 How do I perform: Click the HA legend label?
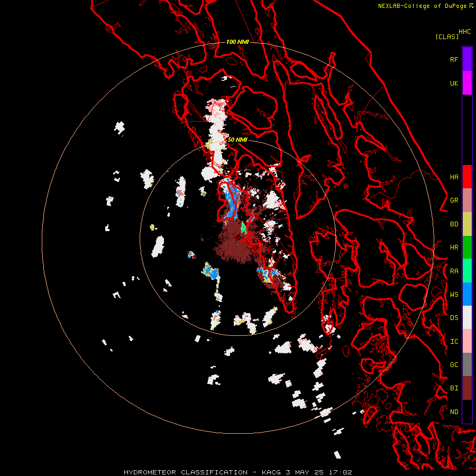454,177
